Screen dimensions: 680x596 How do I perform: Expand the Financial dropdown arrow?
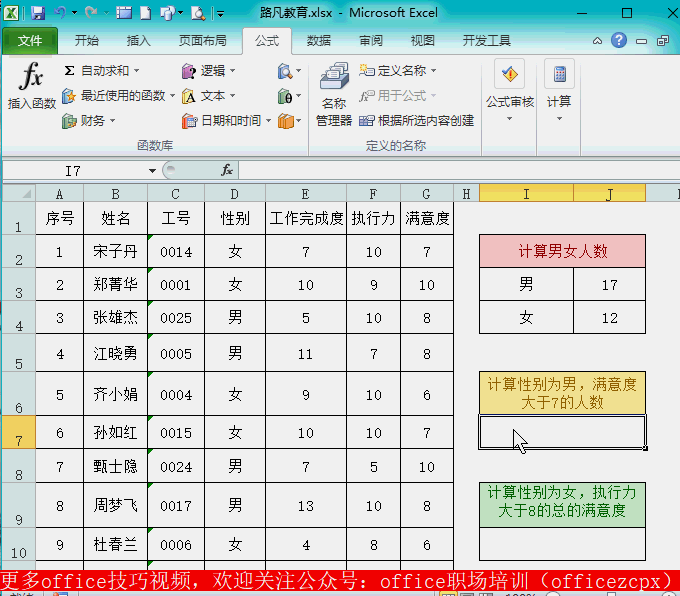[112, 121]
